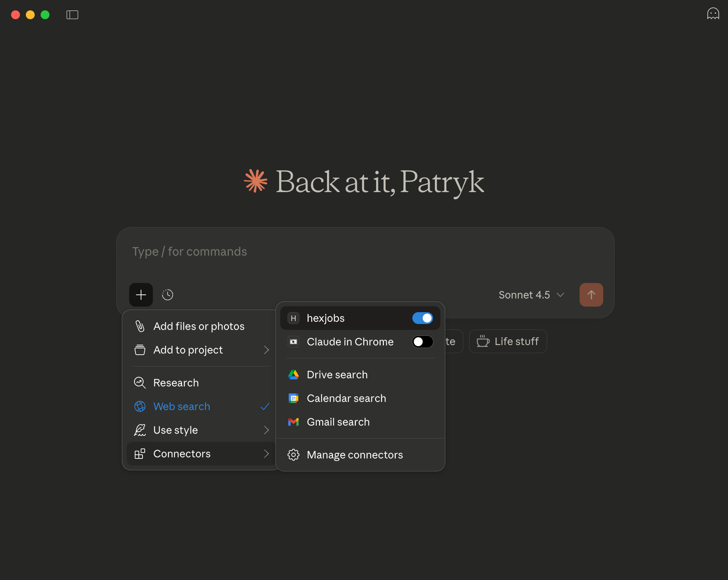Viewport: 728px width, 580px height.
Task: Open the Sonnet 4.5 model picker
Action: [531, 295]
